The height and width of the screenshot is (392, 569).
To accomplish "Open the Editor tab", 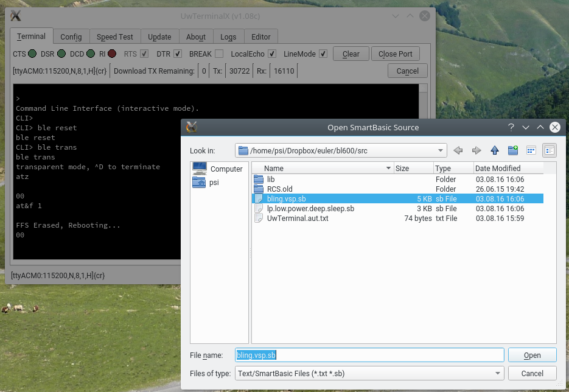I will (x=261, y=37).
